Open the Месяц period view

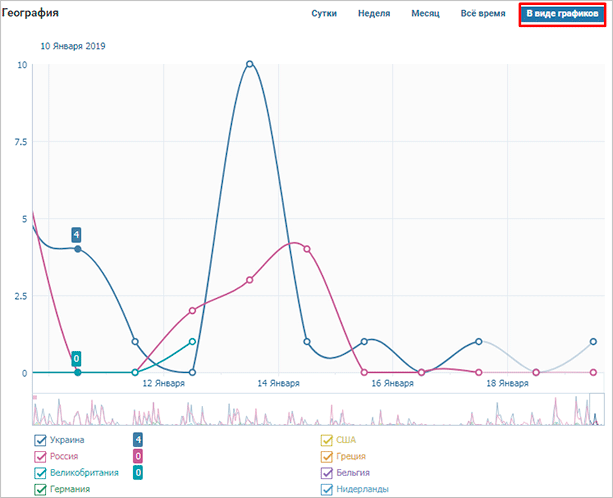[x=425, y=15]
